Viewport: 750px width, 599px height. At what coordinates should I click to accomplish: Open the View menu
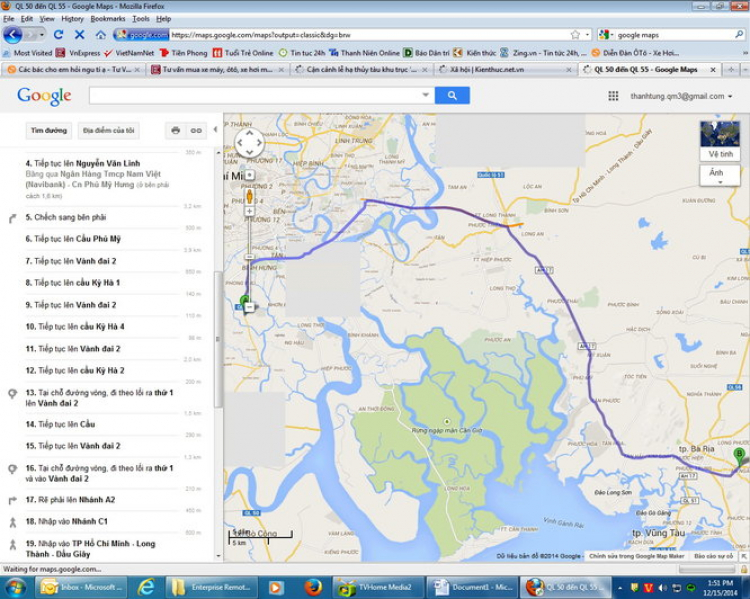(x=47, y=19)
